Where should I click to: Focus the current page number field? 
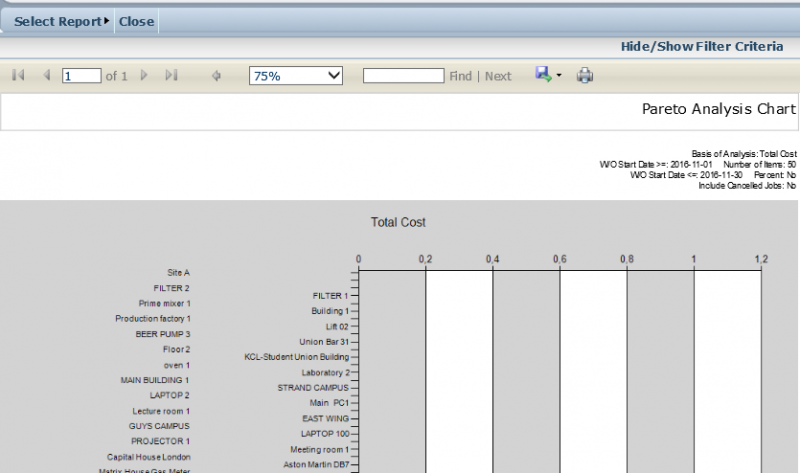(x=81, y=75)
